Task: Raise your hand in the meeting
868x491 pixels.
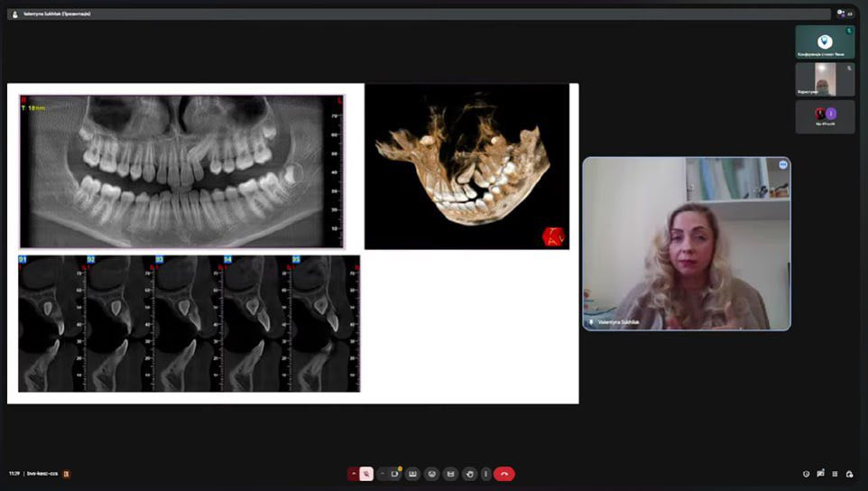Action: [469, 474]
